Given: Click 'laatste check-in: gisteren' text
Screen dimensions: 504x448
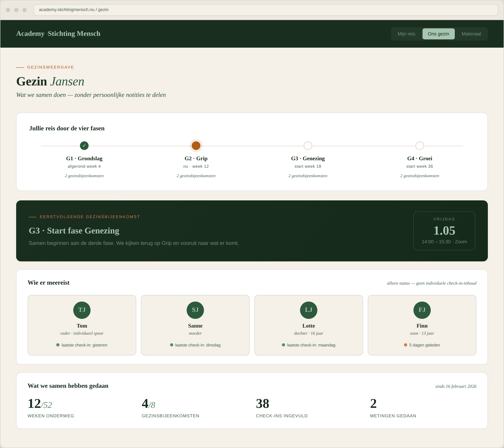Looking at the screenshot, I should coord(84,345).
